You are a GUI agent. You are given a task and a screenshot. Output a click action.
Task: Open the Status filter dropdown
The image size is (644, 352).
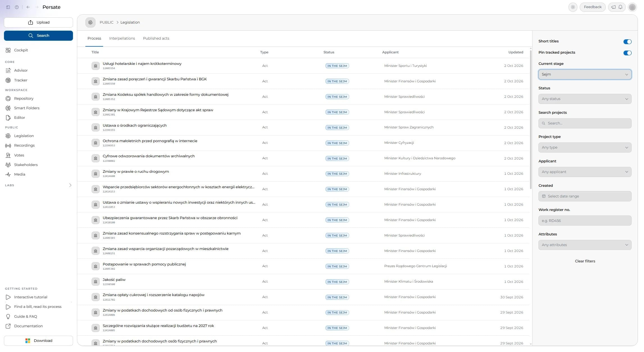pos(585,99)
